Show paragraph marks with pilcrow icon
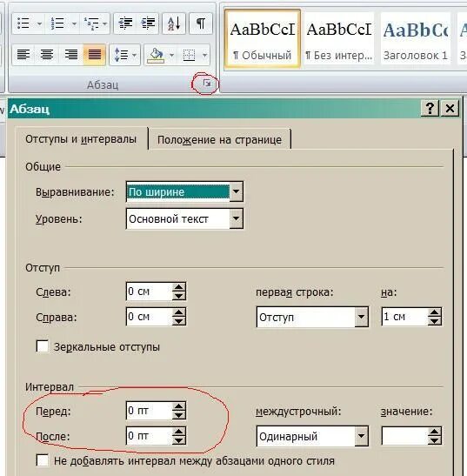This screenshot has width=467, height=476. pos(201,23)
